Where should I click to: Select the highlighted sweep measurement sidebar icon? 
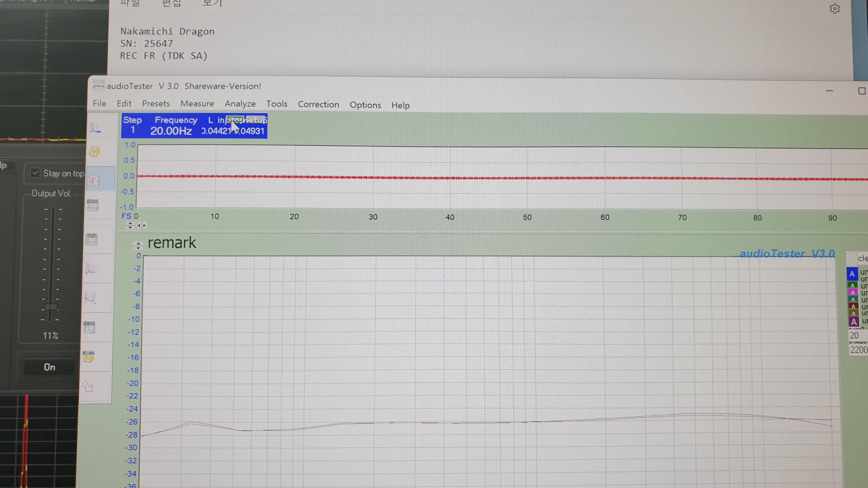coord(94,180)
